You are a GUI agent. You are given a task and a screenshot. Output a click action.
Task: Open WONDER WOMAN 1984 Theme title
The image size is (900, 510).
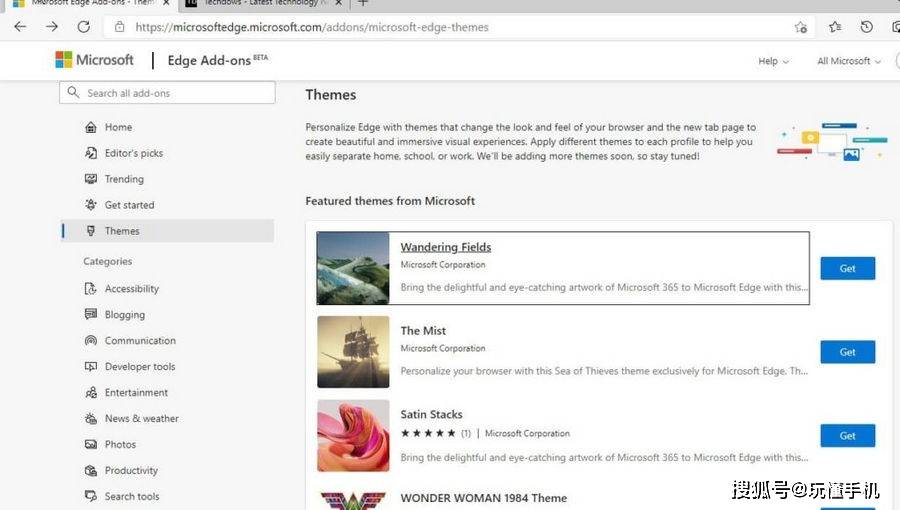[x=483, y=498]
